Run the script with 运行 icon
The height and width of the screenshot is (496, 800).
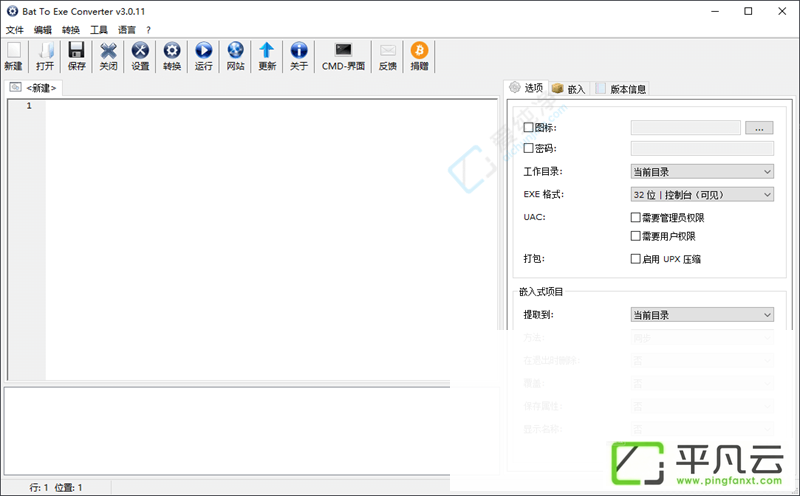coord(204,50)
